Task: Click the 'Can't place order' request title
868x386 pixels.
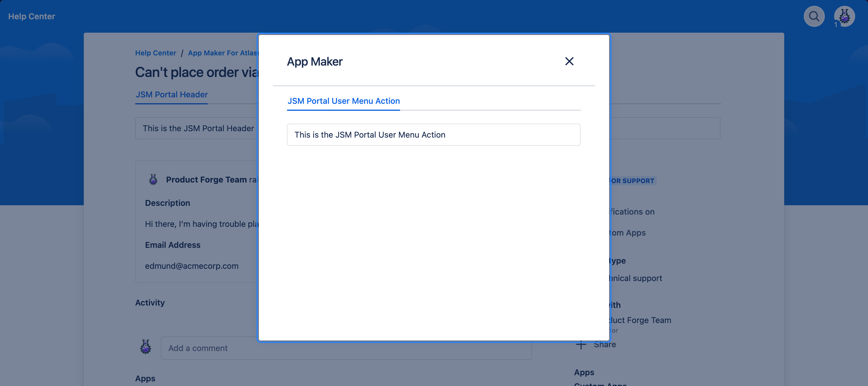Action: 197,72
